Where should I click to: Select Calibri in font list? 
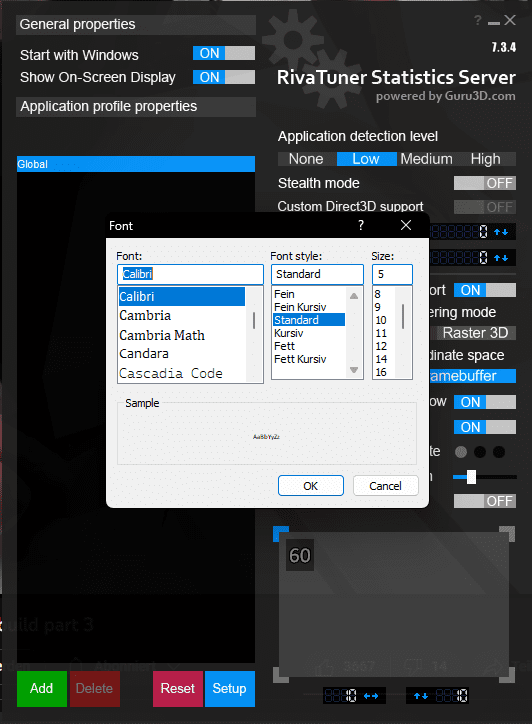coord(182,296)
